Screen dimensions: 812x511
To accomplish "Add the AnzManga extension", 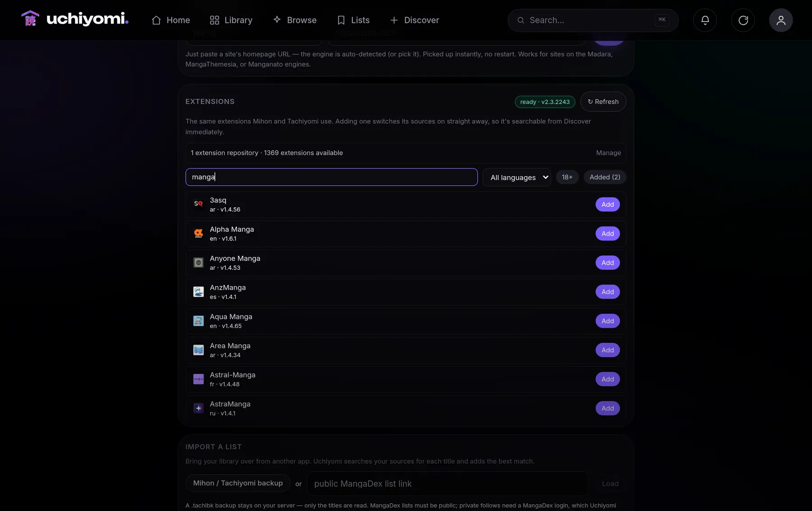I will 608,292.
